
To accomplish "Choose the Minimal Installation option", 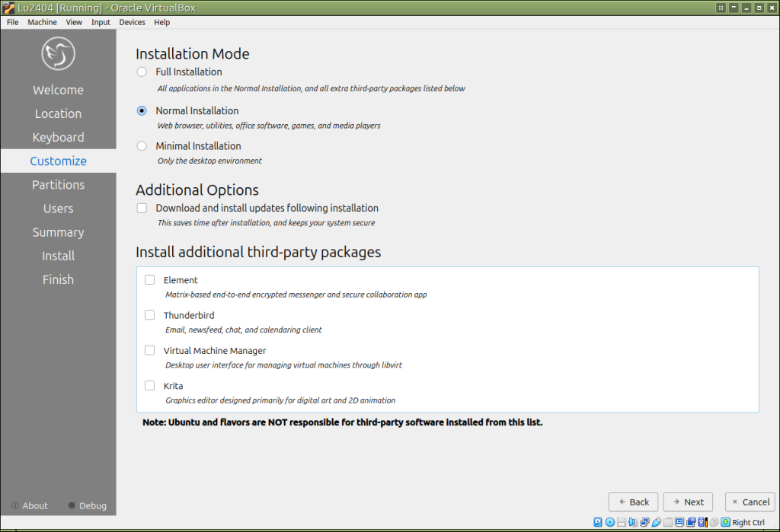I will coord(142,146).
